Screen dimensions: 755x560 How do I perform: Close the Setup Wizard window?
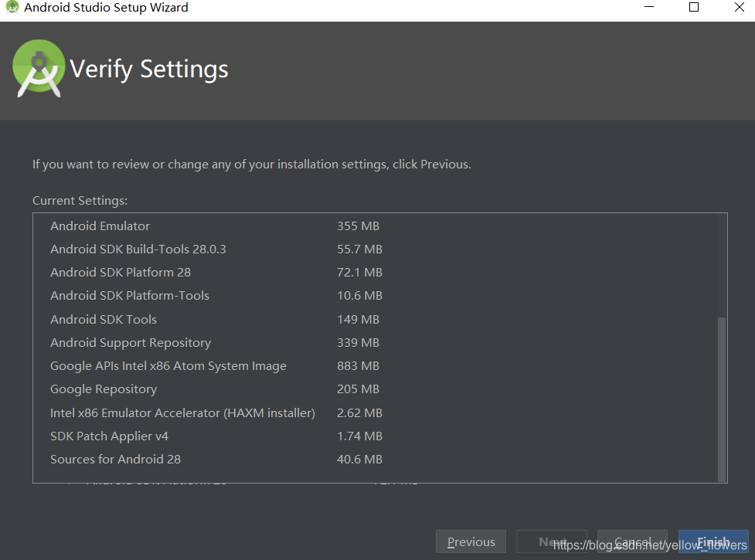click(x=739, y=7)
